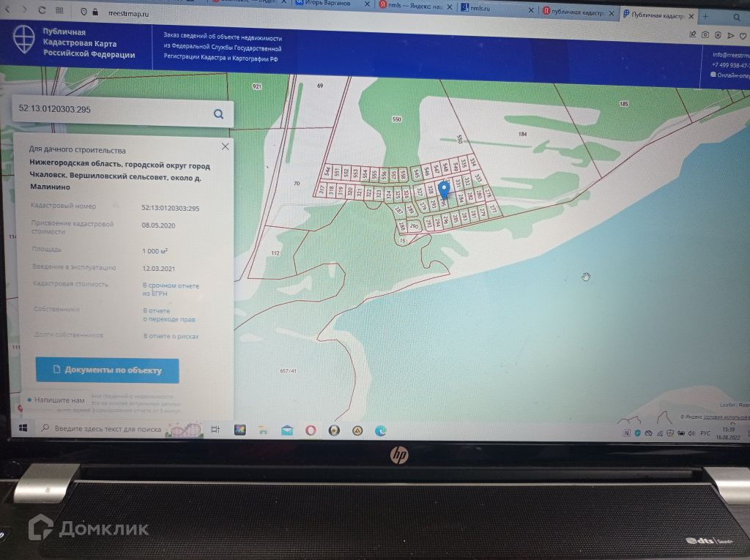The image size is (750, 560).
Task: Click parcel 184 label on map
Action: tap(522, 134)
